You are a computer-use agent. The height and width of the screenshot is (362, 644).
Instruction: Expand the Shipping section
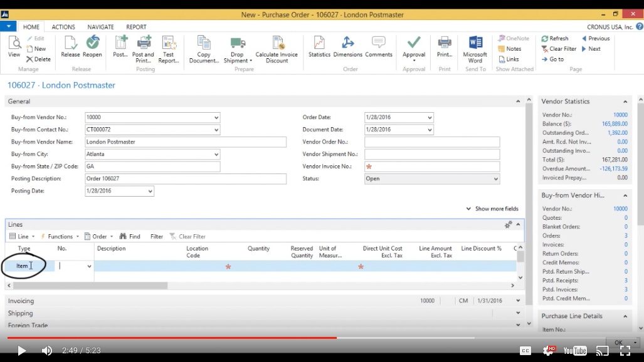[x=518, y=313]
